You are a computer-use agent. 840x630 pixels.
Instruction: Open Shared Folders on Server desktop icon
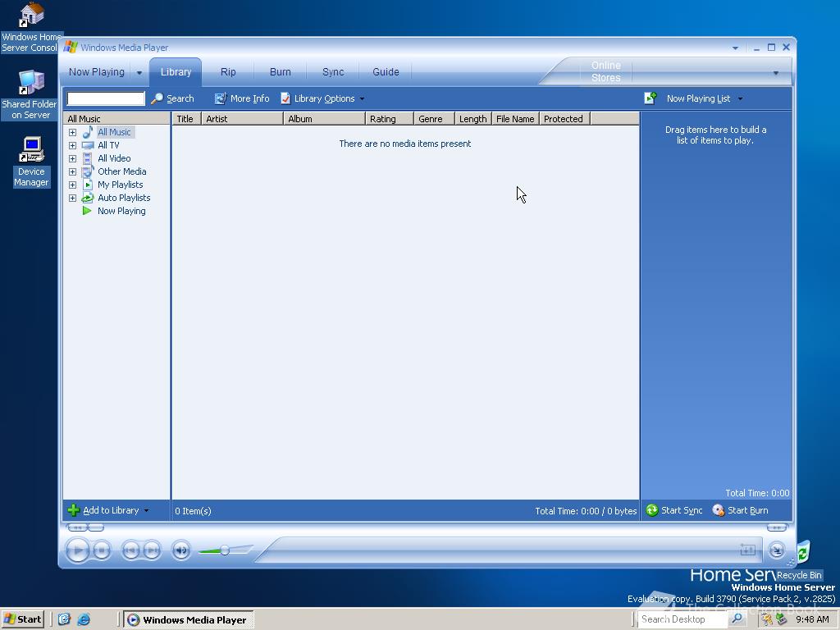pos(30,94)
